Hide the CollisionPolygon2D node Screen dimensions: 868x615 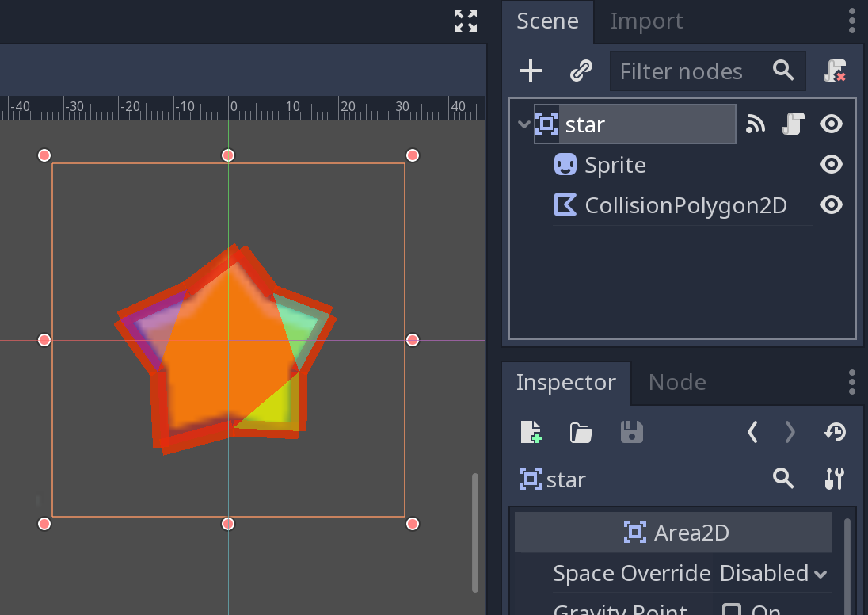coord(832,205)
